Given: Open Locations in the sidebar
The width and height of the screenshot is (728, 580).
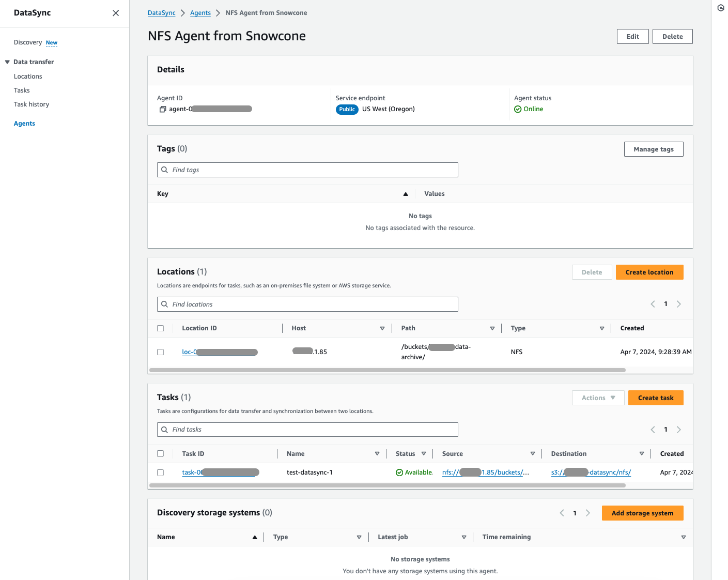Looking at the screenshot, I should click(28, 77).
